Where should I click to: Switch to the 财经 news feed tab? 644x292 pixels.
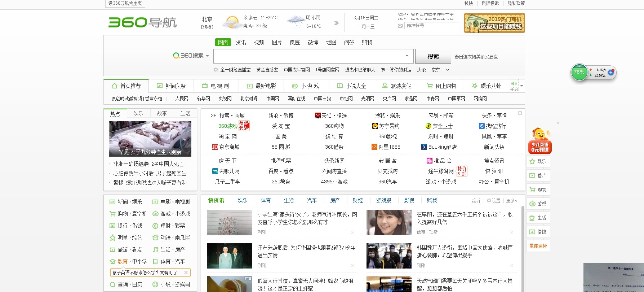point(358,200)
